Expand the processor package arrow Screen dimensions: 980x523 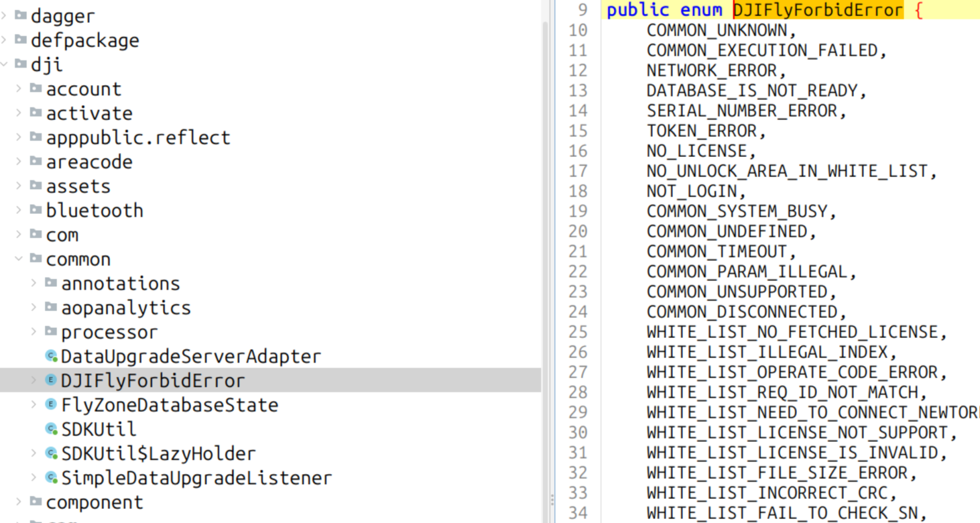tap(34, 332)
